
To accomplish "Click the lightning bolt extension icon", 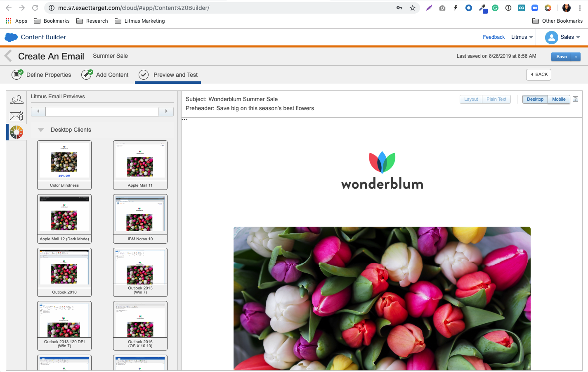I will [456, 8].
